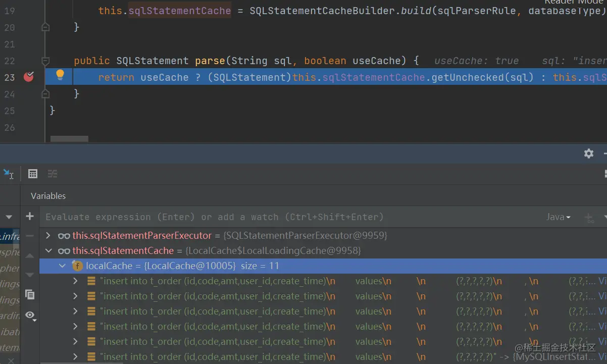Move watch up with the up arrow
607x364 pixels.
coord(30,256)
